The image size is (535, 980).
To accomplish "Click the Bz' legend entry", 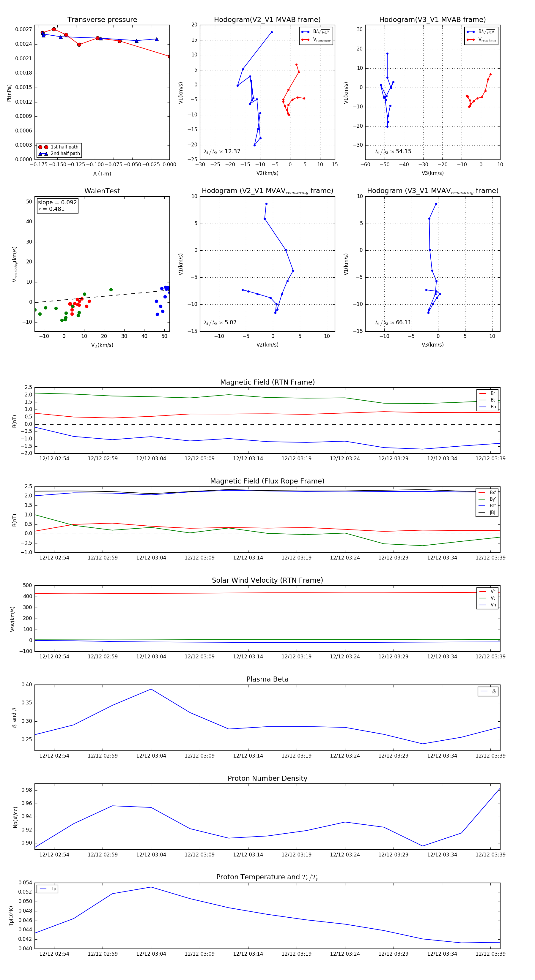I will point(488,506).
